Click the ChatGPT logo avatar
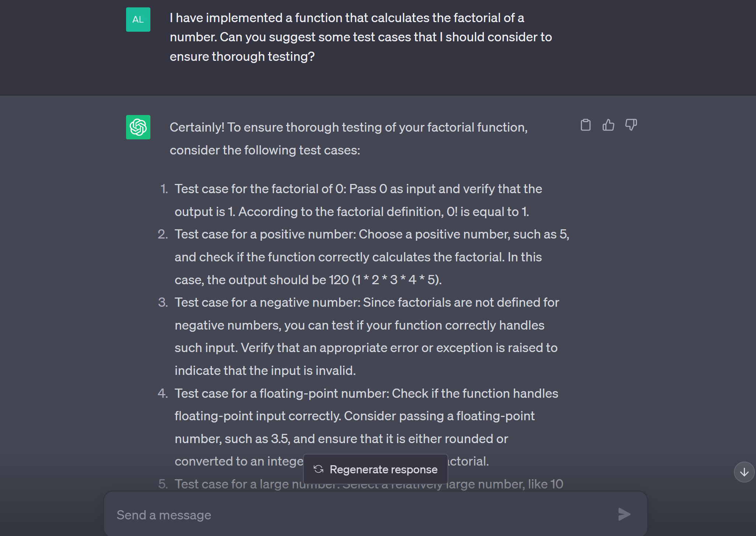This screenshot has height=536, width=756. pyautogui.click(x=138, y=127)
